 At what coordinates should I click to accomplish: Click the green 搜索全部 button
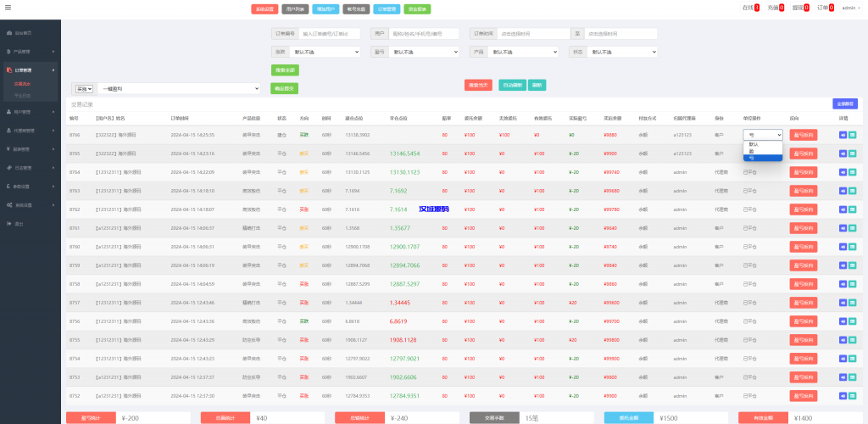tap(285, 70)
